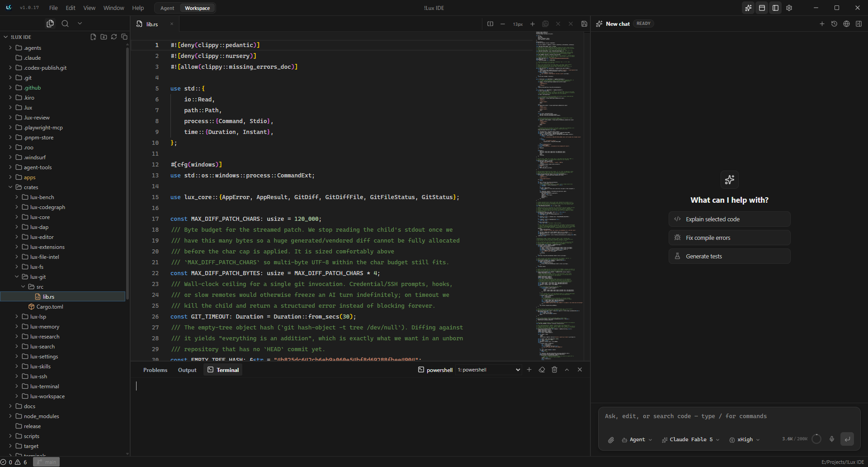Create a new folder in !LUX IDE explorer

(x=104, y=37)
